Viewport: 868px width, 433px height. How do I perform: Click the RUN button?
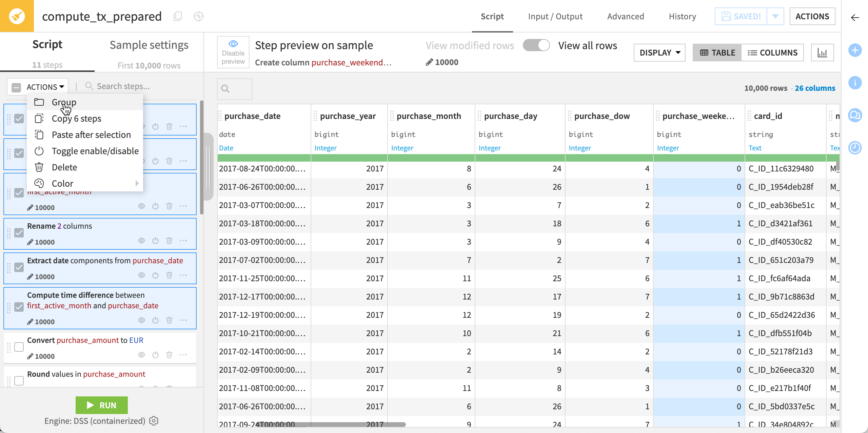pos(101,405)
